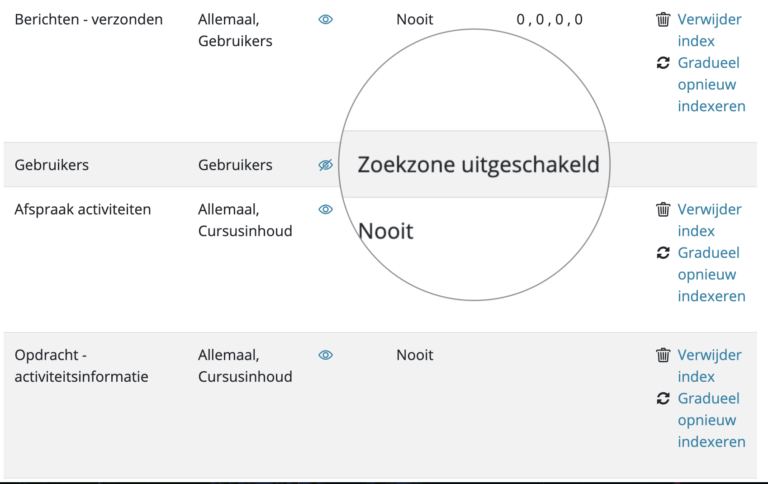
Task: Click the Gebruikers row name cell
Action: coord(52,165)
